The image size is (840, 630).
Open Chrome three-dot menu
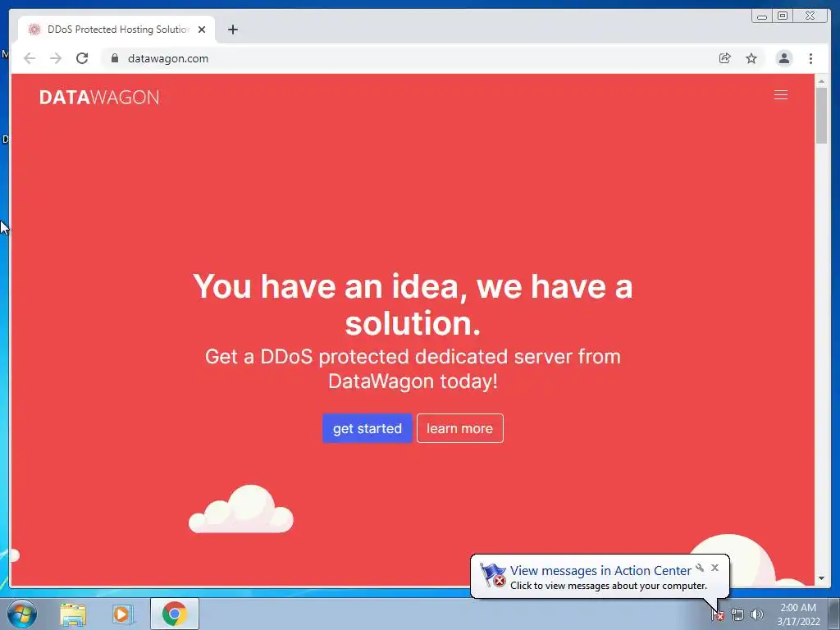810,58
